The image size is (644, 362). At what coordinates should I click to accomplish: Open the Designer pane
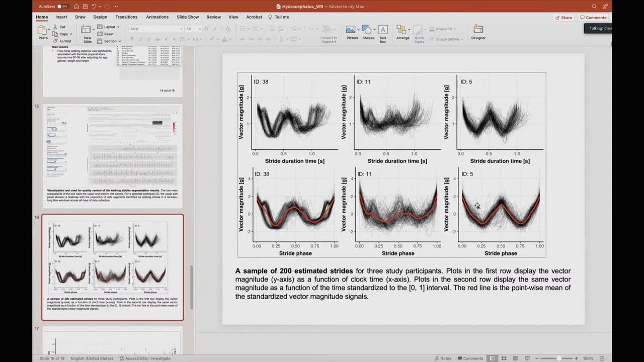(x=478, y=33)
